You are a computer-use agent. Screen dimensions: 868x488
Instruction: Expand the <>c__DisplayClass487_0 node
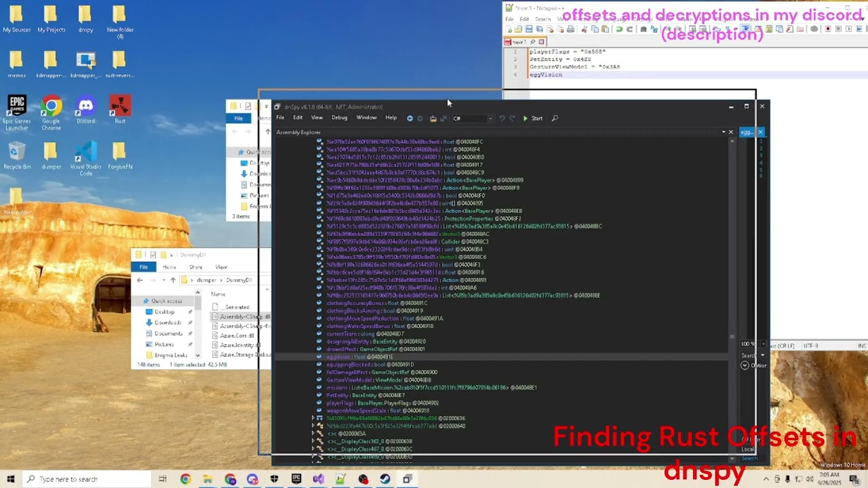(x=313, y=449)
